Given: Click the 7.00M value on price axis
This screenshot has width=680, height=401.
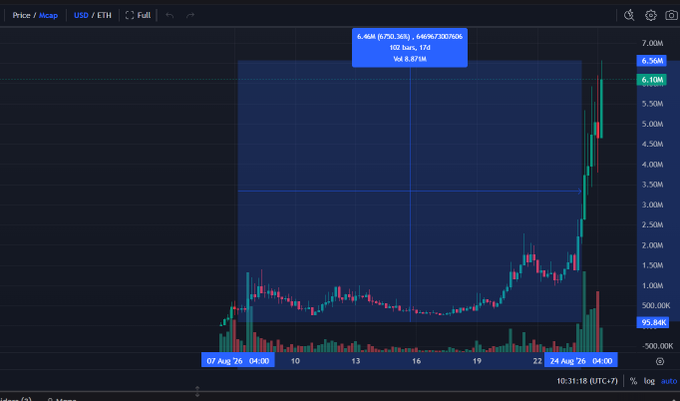Looking at the screenshot, I should pyautogui.click(x=652, y=43).
